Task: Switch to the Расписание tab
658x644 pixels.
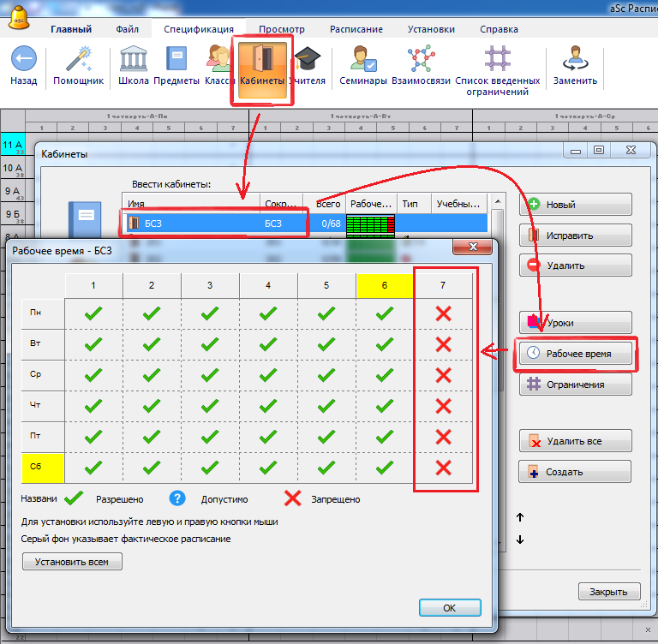Action: pos(356,28)
